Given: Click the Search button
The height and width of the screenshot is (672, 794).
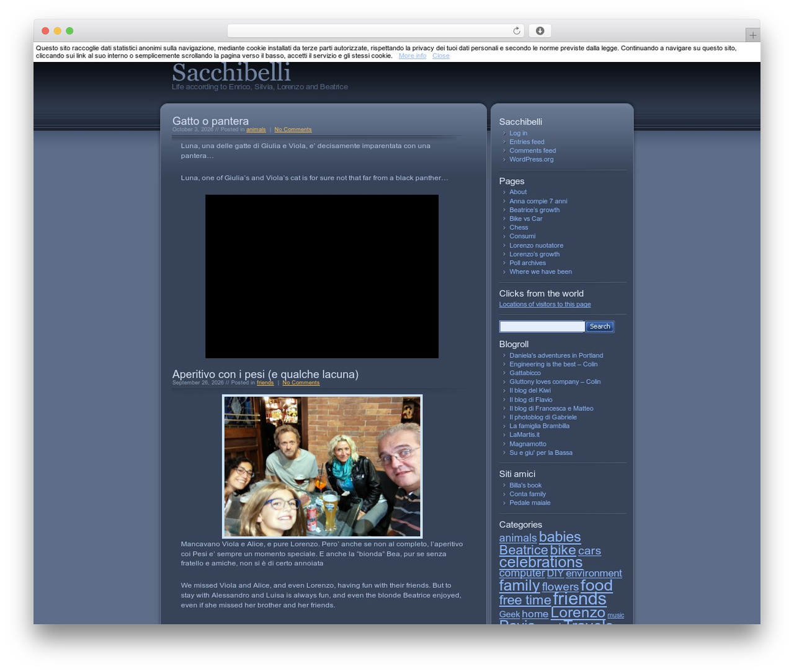Looking at the screenshot, I should click(x=600, y=327).
